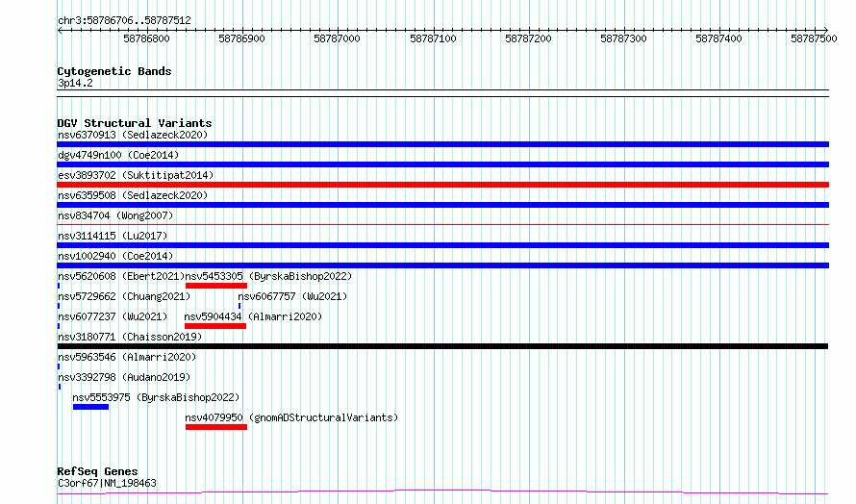This screenshot has height=504, width=856.
Task: Click ruler position 58787400
Action: pos(718,38)
